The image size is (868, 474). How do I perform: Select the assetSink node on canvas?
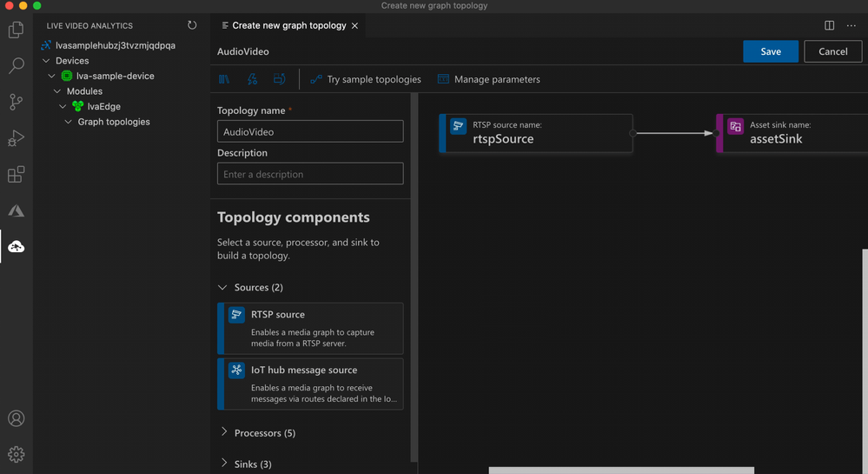coord(792,133)
